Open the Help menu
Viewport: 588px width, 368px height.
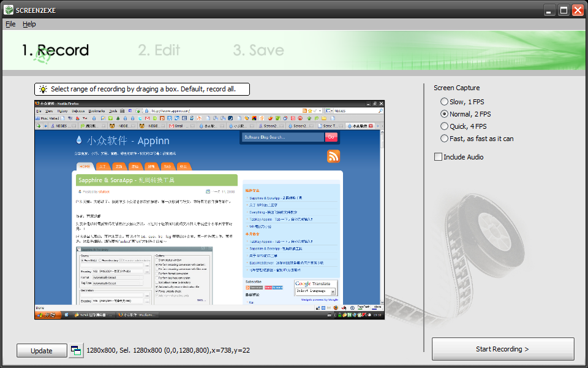coord(29,24)
